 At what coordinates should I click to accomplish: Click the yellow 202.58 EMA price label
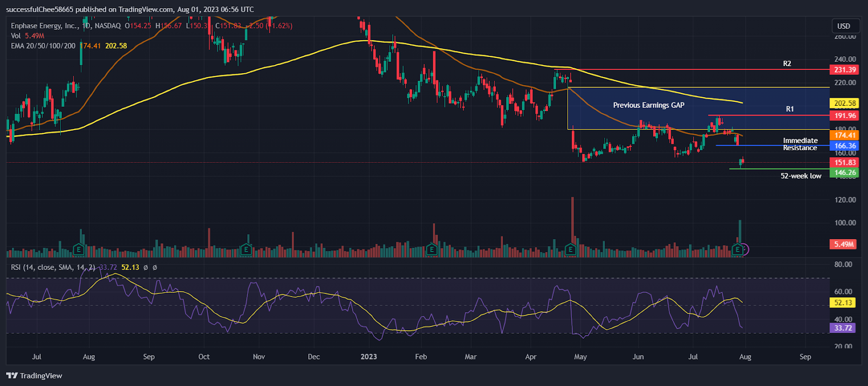[845, 103]
